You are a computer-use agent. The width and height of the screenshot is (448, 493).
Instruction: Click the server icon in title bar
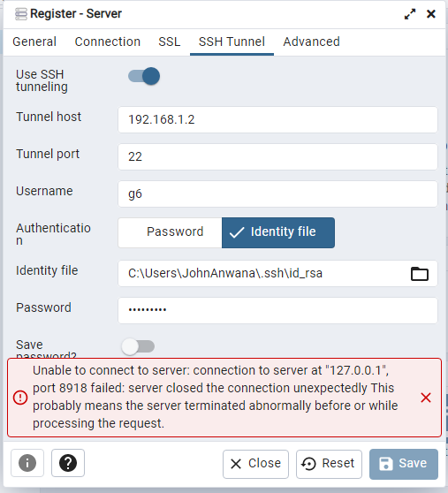(x=21, y=14)
